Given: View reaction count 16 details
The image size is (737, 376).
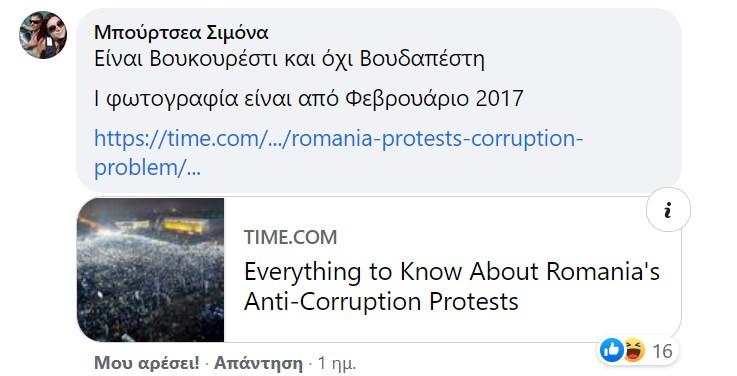Looking at the screenshot, I should (662, 351).
